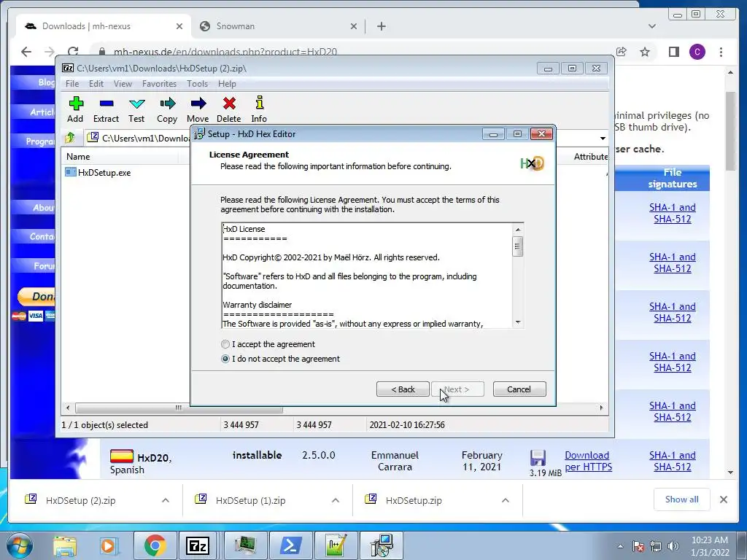
Task: Close the Chrome downloads bar
Action: coord(724,499)
